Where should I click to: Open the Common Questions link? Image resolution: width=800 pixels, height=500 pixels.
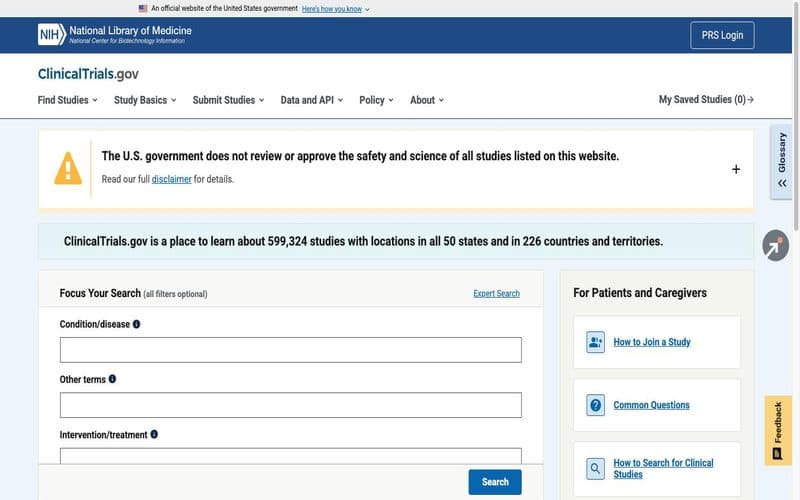point(651,405)
